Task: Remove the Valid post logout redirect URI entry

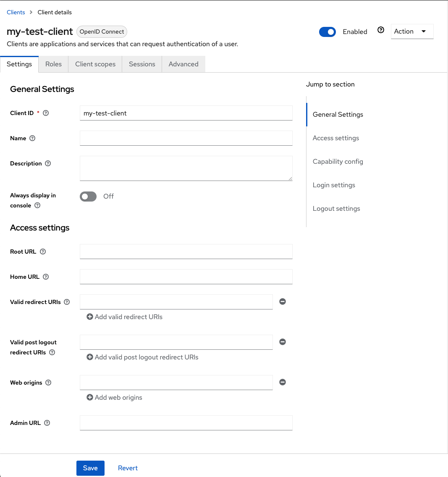Action: [x=283, y=342]
